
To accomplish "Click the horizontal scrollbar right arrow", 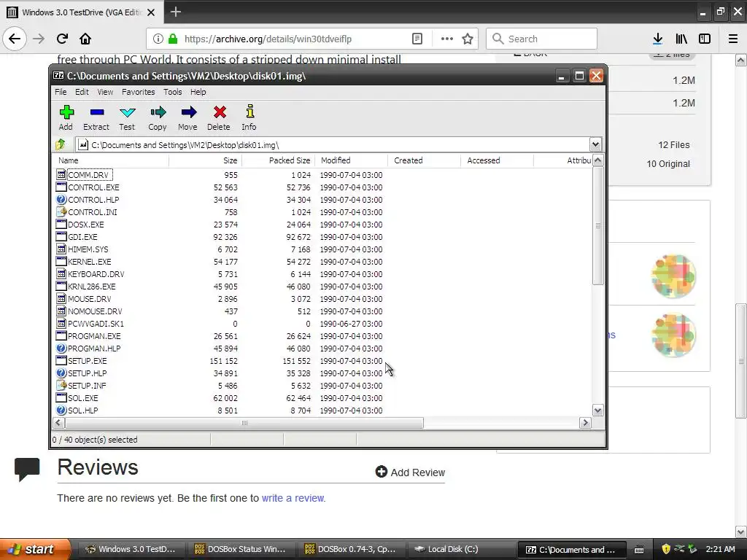I will point(586,423).
